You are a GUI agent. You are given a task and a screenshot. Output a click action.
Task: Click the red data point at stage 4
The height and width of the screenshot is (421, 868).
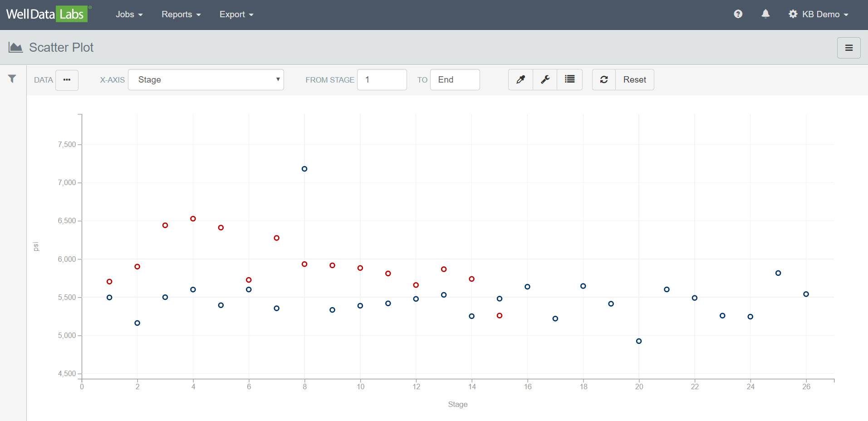pyautogui.click(x=193, y=219)
